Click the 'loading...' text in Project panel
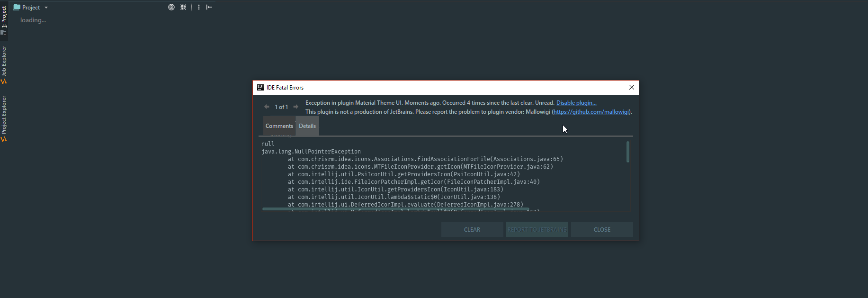This screenshot has width=868, height=298. tap(33, 20)
